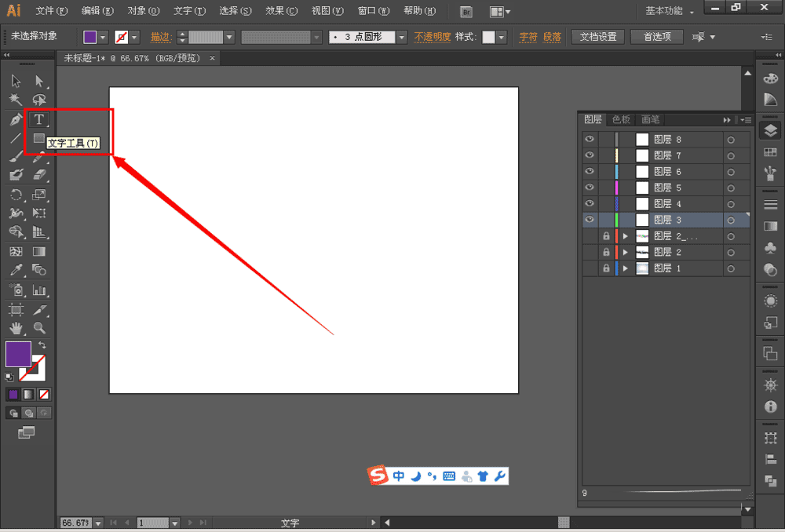Select the Pen tool
Image resolution: width=785 pixels, height=532 pixels.
(x=16, y=119)
